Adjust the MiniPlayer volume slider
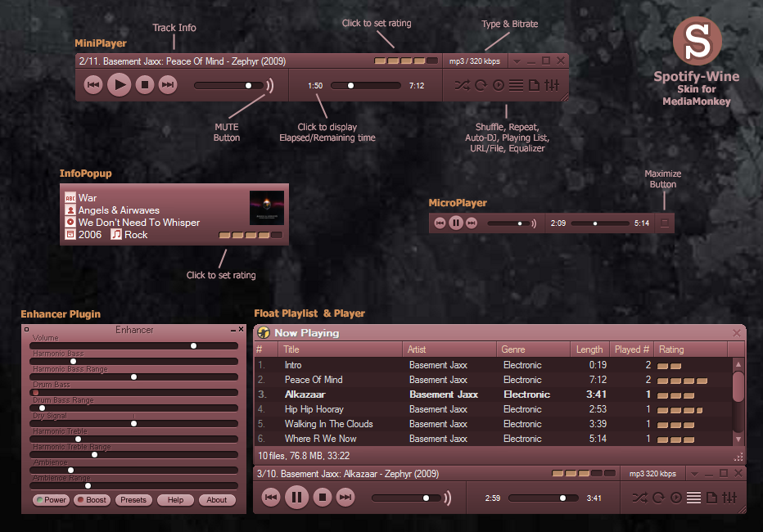The width and height of the screenshot is (763, 532). [228, 86]
